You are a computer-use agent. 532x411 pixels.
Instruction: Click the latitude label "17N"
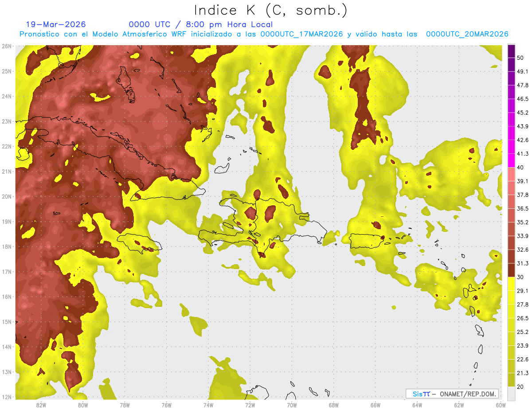pyautogui.click(x=7, y=272)
